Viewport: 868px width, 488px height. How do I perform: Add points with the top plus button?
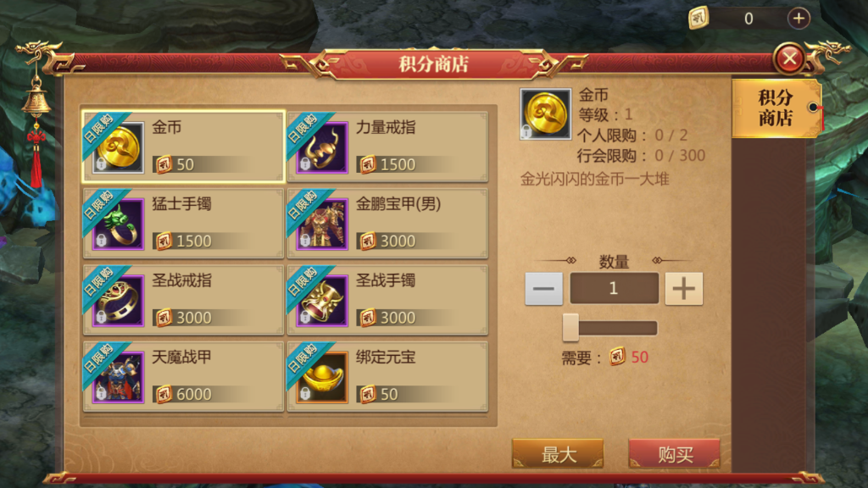(798, 19)
